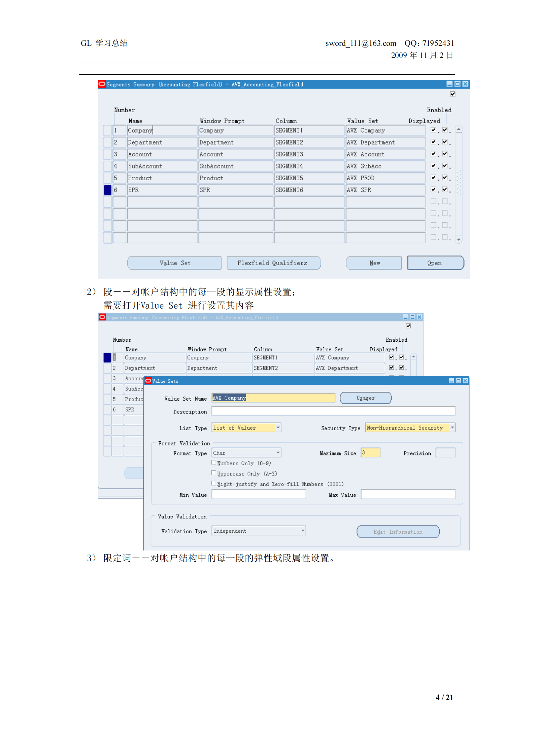Image resolution: width=534 pixels, height=756 pixels.
Task: Click the AVX SubAcc value set cell
Action: 386,166
